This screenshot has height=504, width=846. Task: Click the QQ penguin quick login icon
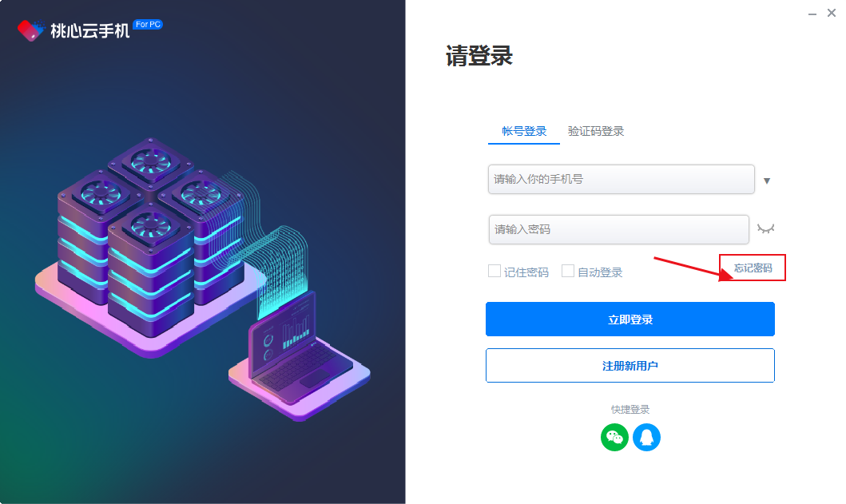click(646, 437)
